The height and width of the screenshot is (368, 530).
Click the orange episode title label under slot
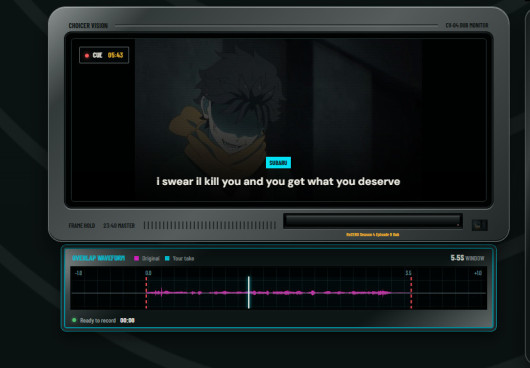[373, 234]
